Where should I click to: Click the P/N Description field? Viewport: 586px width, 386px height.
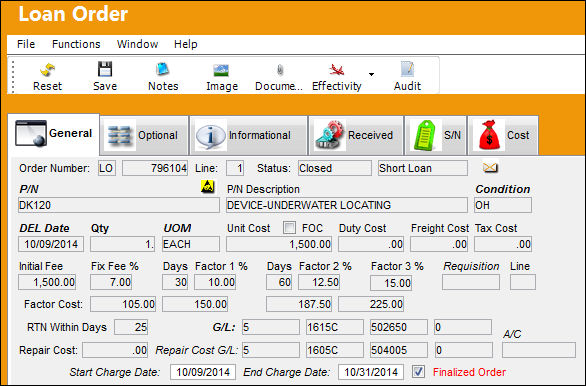click(x=347, y=205)
